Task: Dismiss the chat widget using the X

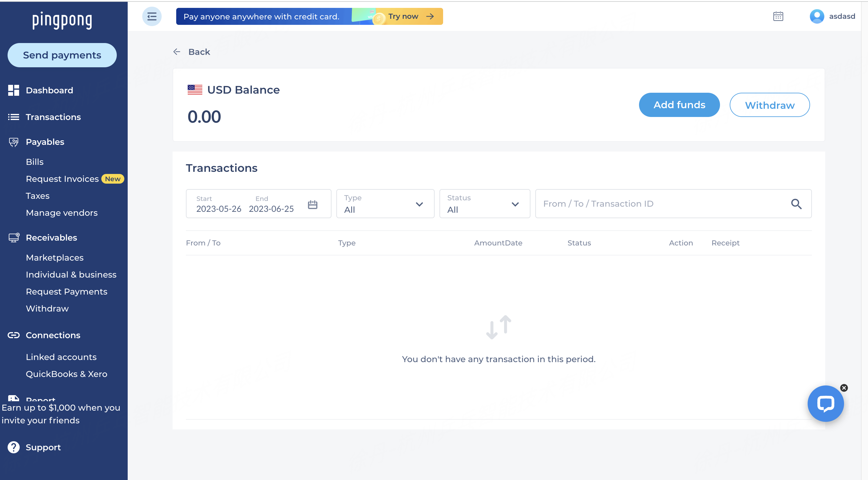Action: pos(844,388)
